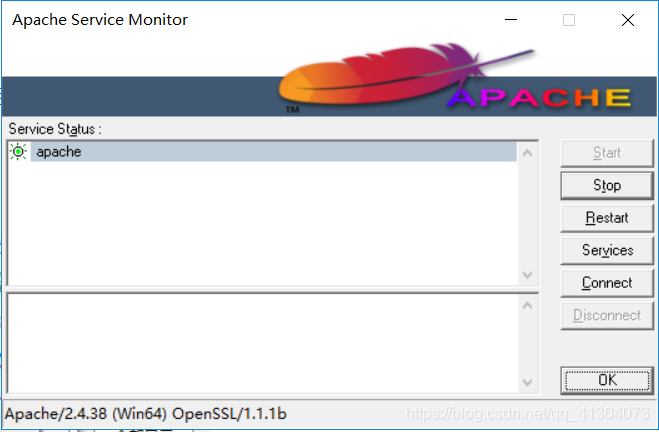The image size is (659, 432).
Task: Click the down arrow of the service list scrollbar
Action: pyautogui.click(x=527, y=275)
